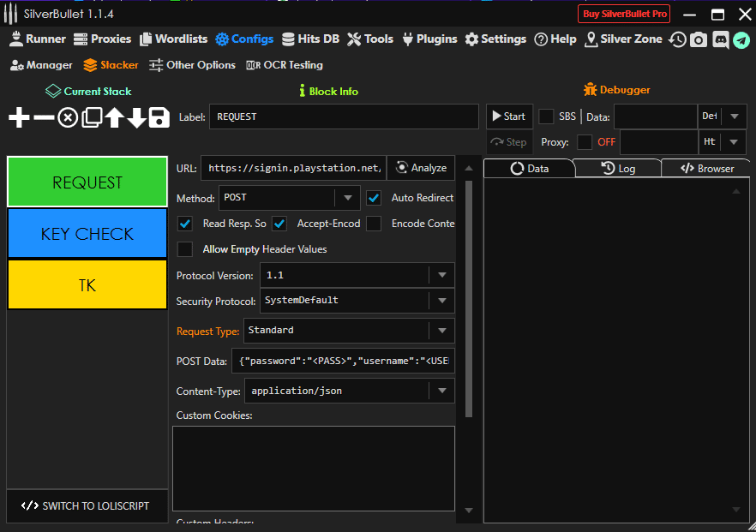The image size is (756, 532).
Task: Click the plus icon to add a block
Action: tap(18, 117)
